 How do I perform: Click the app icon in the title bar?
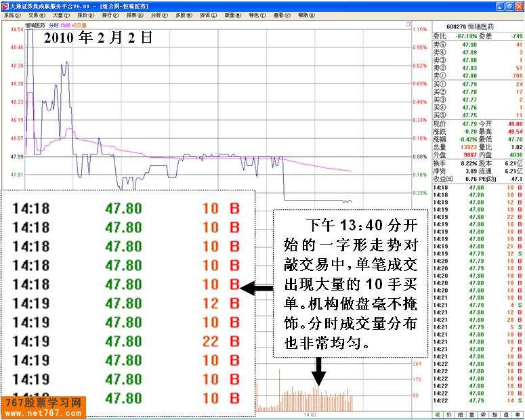tap(5, 5)
